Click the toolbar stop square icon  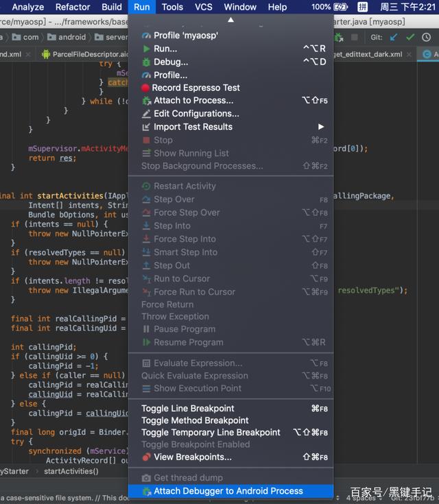[x=355, y=37]
